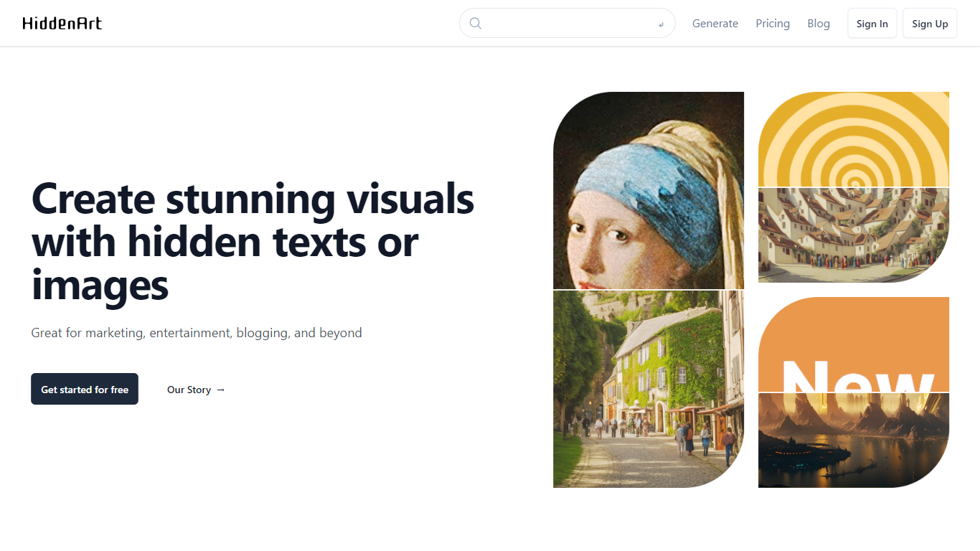Click the Create stunning visuals headline
The image size is (980, 551).
click(x=253, y=242)
